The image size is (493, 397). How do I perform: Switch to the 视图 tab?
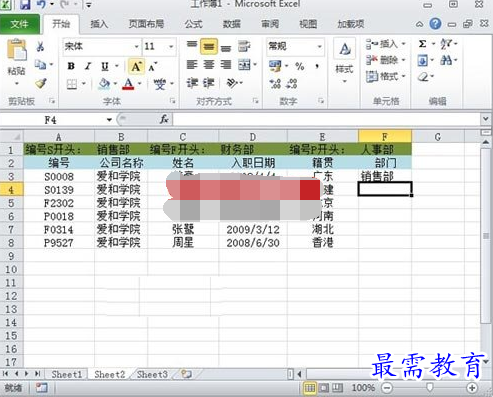[x=308, y=24]
